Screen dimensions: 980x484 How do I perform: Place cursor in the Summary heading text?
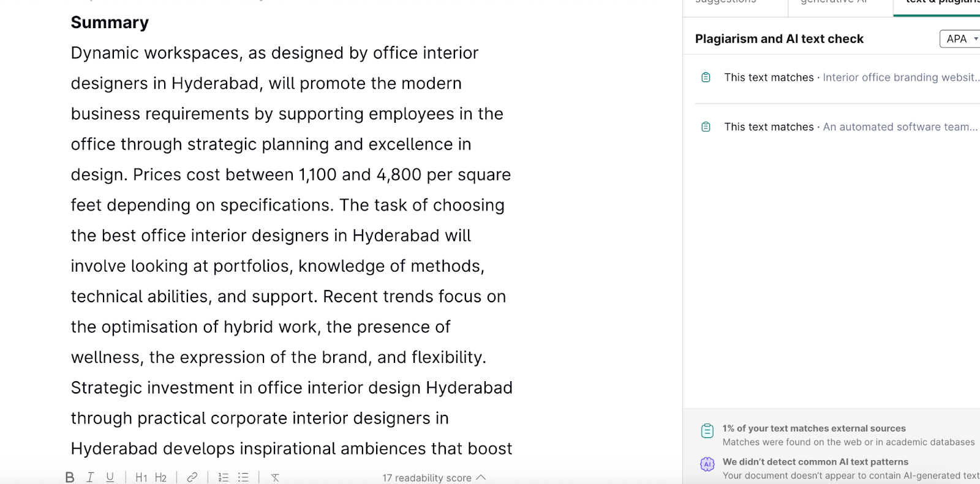110,23
